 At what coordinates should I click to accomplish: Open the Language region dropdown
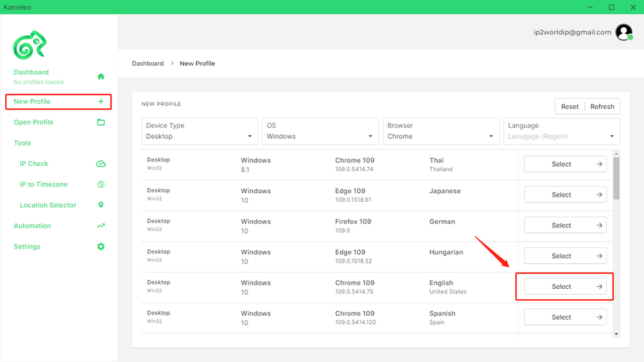click(x=561, y=132)
